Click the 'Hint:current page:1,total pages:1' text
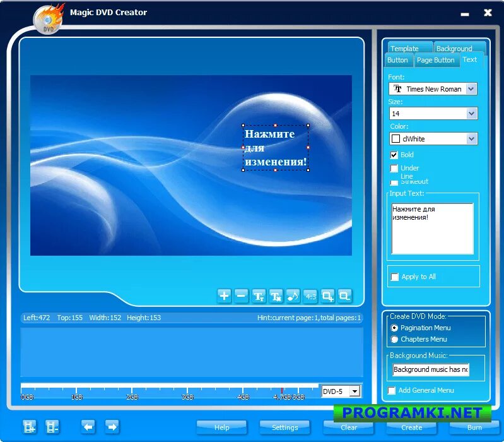504x442 pixels. tap(309, 318)
